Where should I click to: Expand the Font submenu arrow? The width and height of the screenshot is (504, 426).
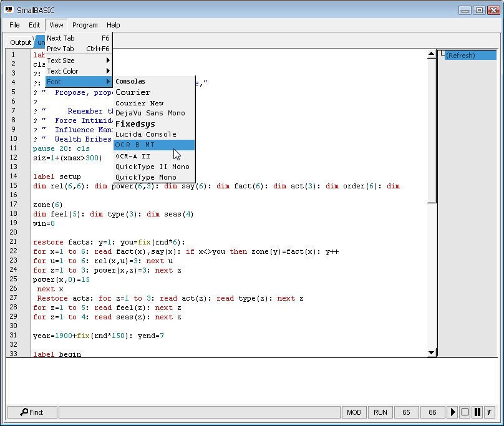tap(108, 82)
